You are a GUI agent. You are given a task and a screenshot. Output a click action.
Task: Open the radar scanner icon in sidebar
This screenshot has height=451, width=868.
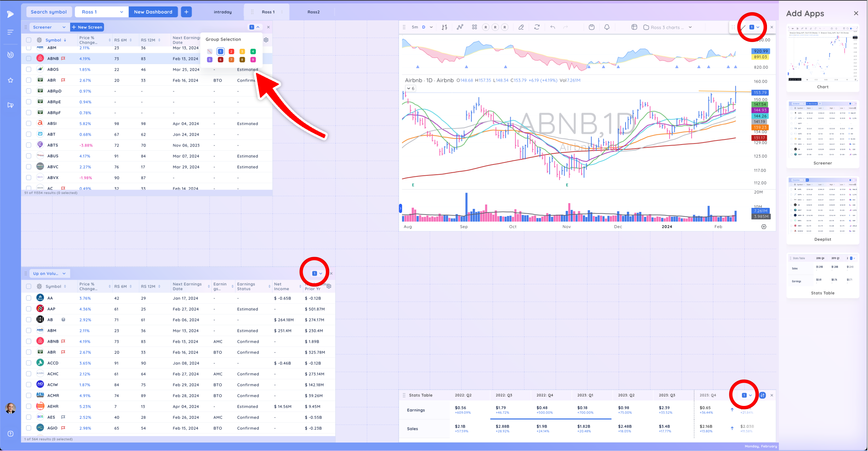11,55
